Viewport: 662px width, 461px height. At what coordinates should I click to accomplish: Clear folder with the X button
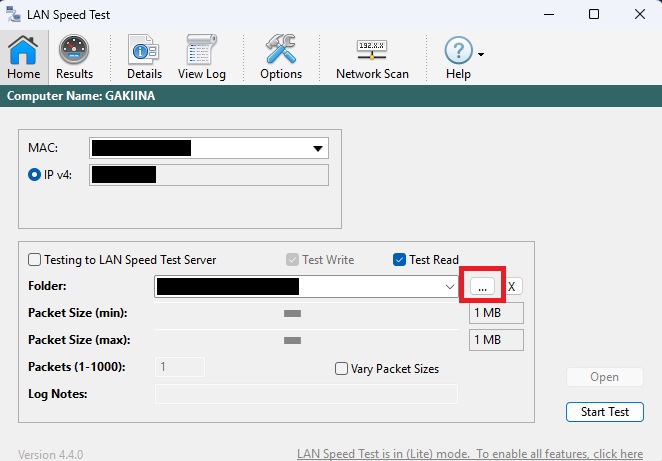512,287
